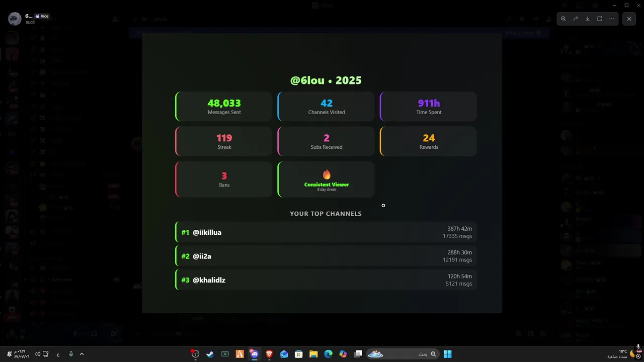Open the Steam taskbar icon
Viewport: 644px width, 362px height.
(210, 354)
